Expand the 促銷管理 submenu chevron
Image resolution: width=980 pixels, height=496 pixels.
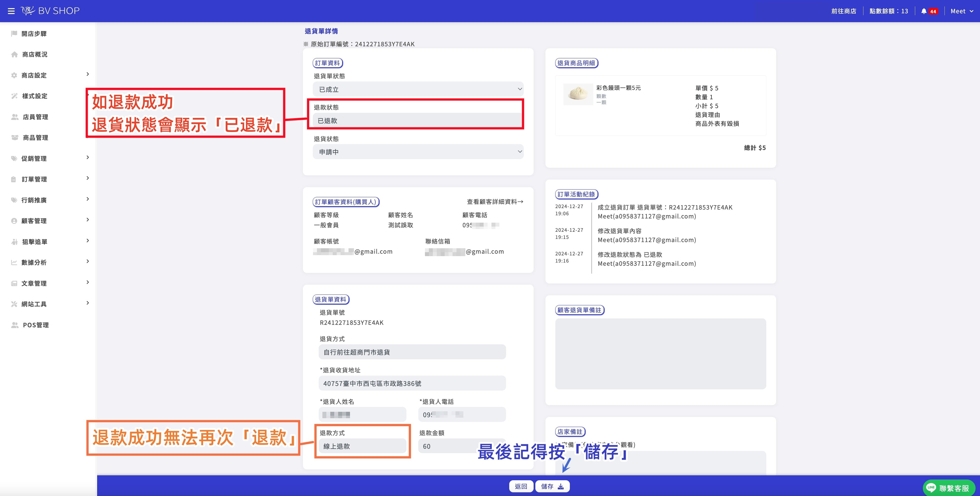(x=88, y=157)
